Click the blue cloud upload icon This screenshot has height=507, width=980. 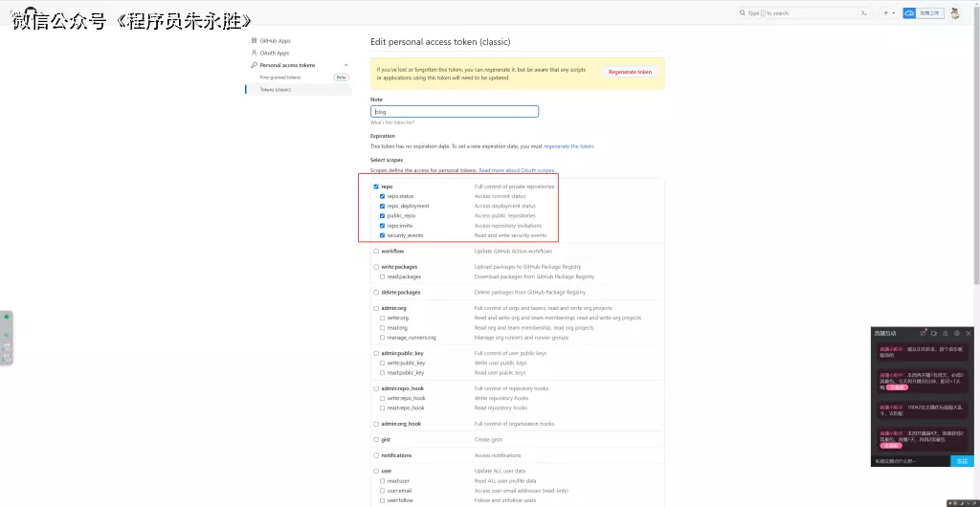(910, 13)
